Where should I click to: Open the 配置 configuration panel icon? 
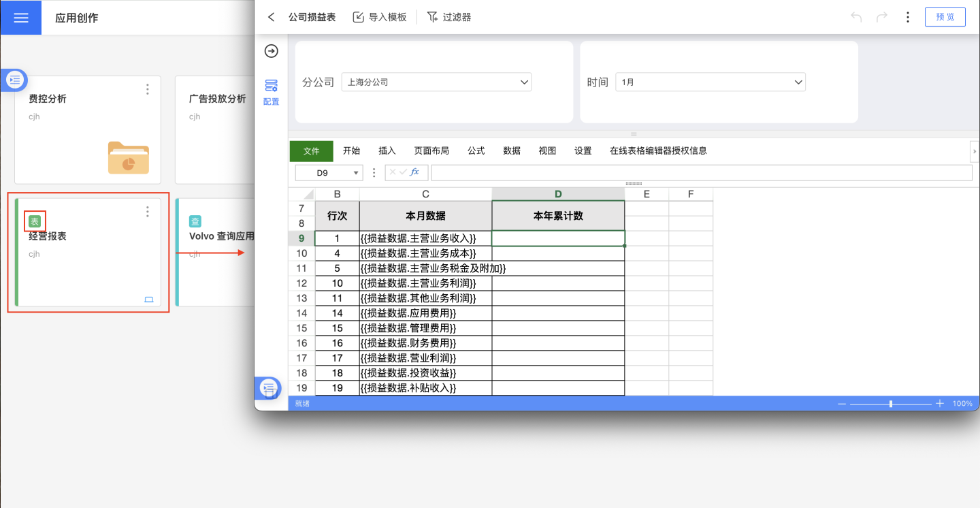coord(272,92)
